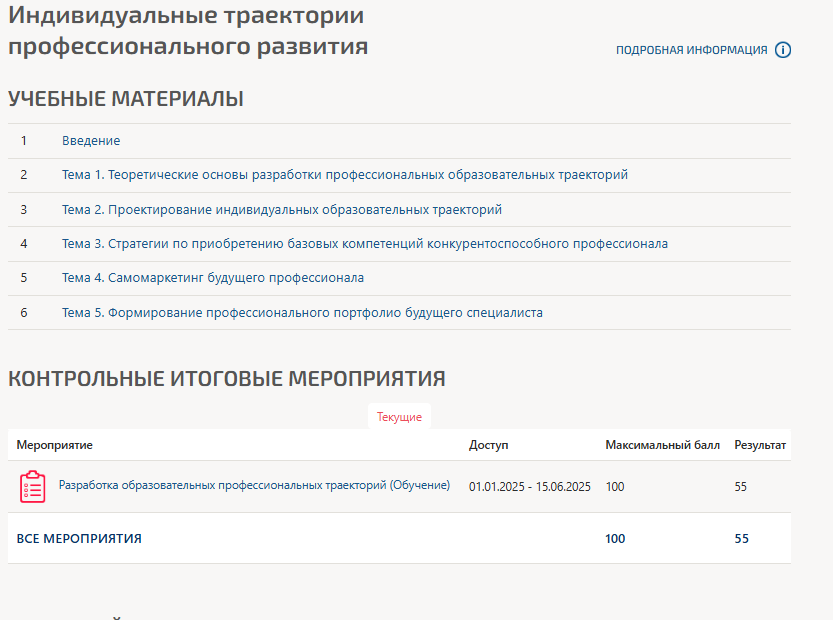Click row number 1 beside Введение
This screenshot has width=833, height=620.
click(x=23, y=141)
